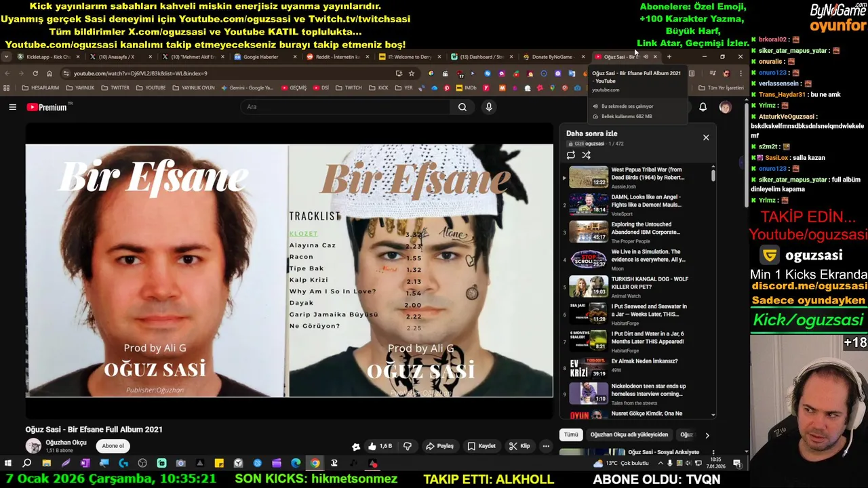Click the Chrome address bar URL
This screenshot has width=868, height=488.
pos(140,73)
